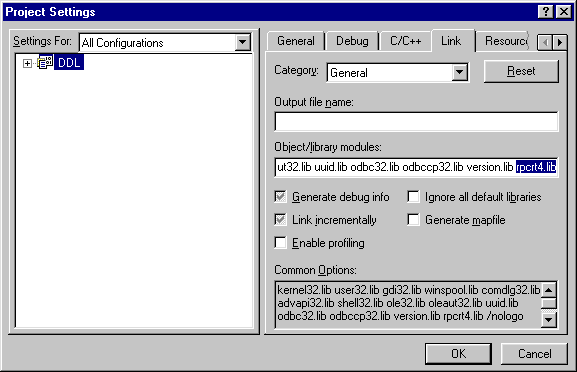Click the OK button
The image size is (577, 372).
(x=458, y=354)
